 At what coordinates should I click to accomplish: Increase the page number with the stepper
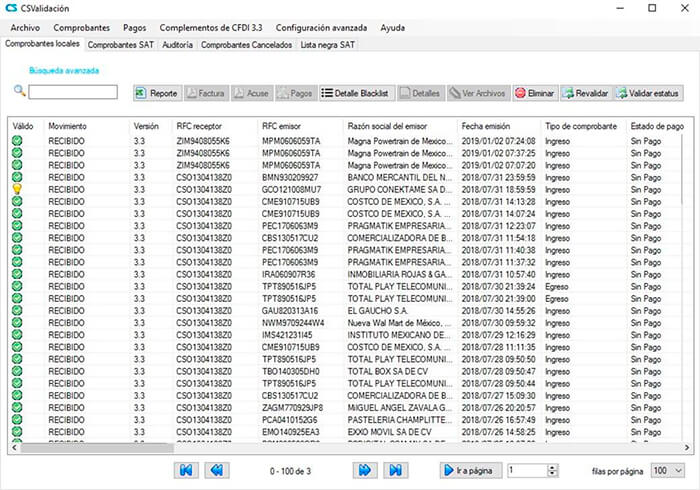tap(551, 466)
